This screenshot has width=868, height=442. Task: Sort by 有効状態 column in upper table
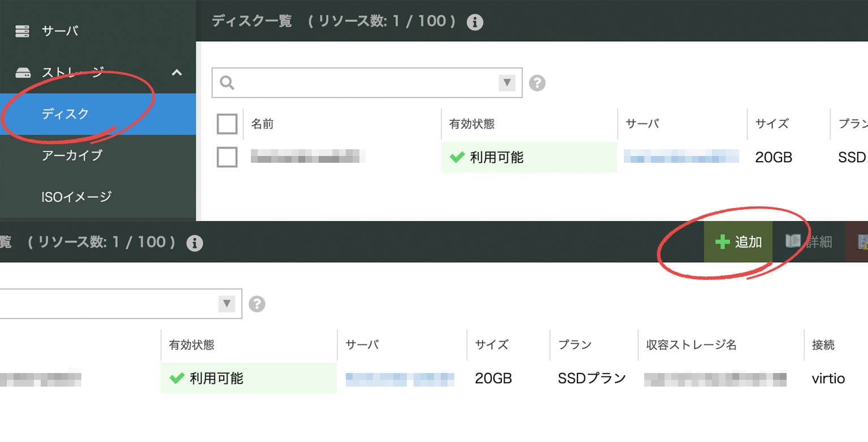tap(472, 124)
